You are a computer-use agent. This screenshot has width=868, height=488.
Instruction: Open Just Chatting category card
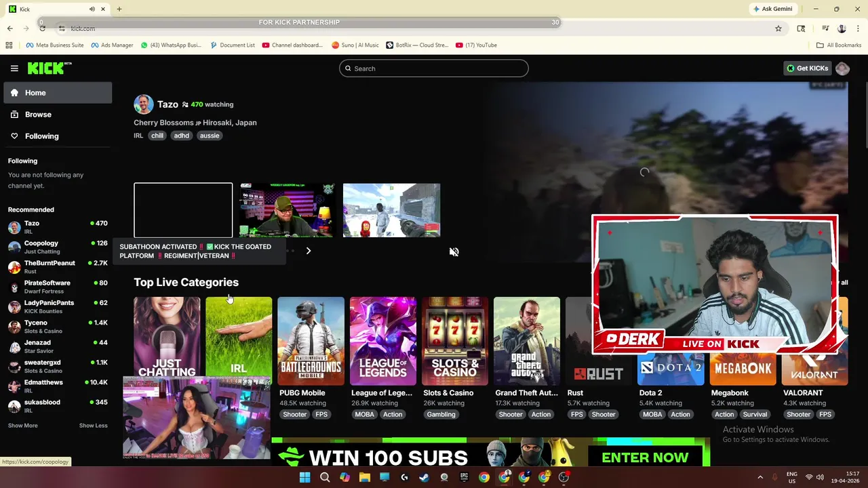(x=167, y=337)
